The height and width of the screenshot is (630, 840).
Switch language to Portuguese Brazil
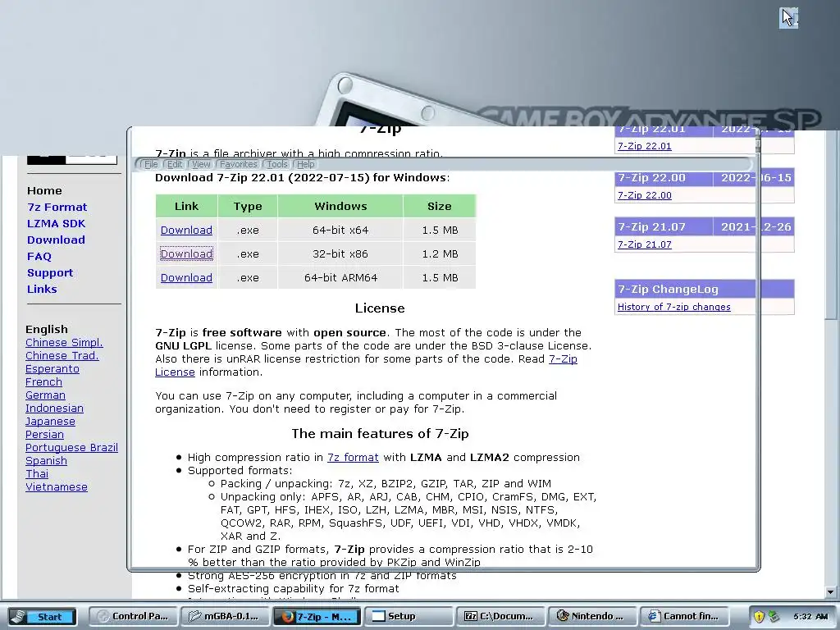pos(72,447)
